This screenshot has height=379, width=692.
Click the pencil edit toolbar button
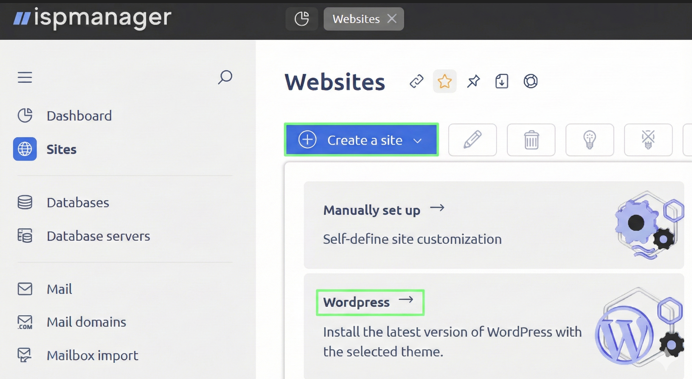[472, 140]
